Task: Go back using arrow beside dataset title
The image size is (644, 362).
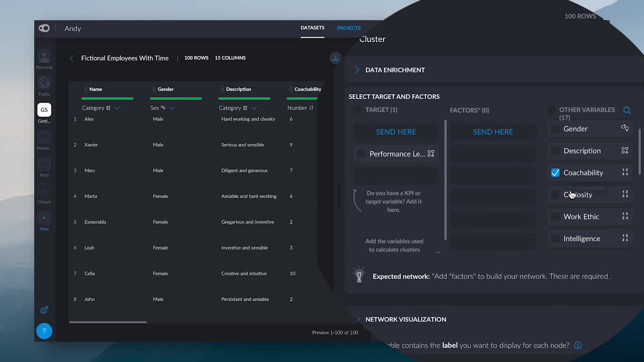Action: (71, 58)
